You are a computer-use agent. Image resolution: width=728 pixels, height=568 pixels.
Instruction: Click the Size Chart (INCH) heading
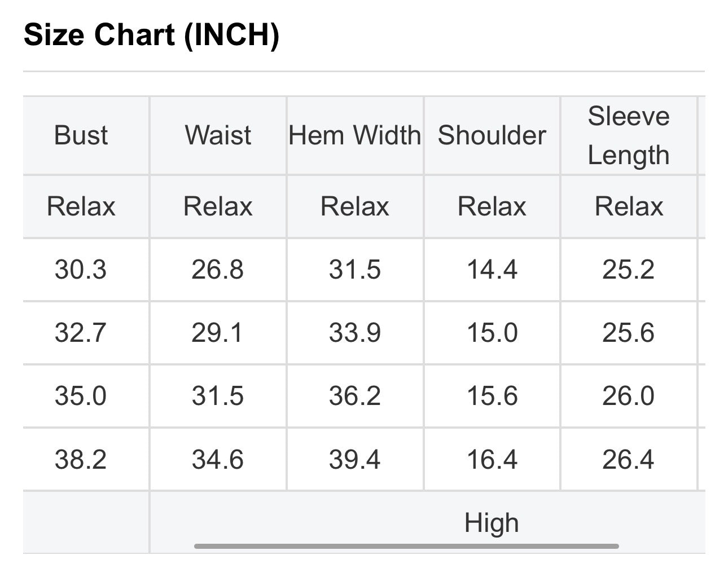[151, 35]
